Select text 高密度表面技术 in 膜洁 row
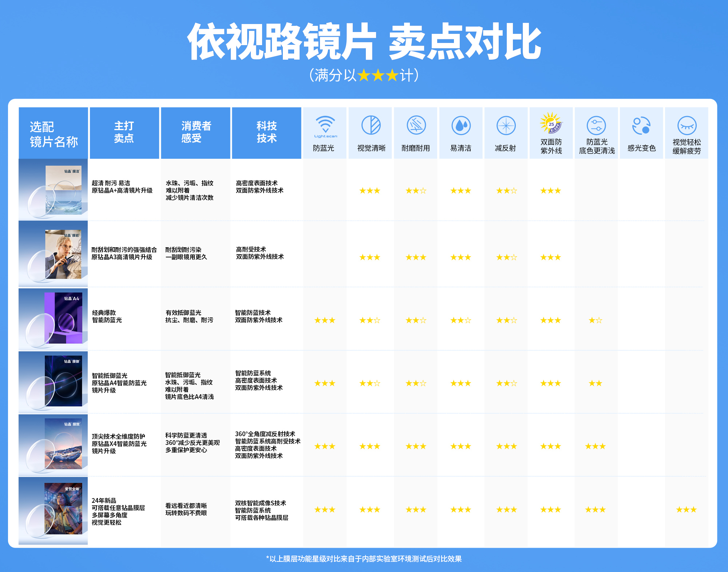Viewport: 728px width, 572px height. pos(257,183)
